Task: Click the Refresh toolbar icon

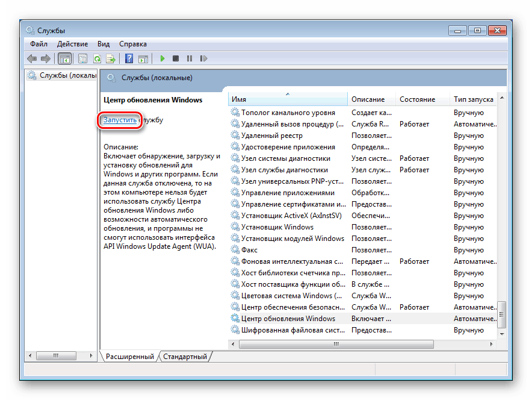Action: point(97,59)
